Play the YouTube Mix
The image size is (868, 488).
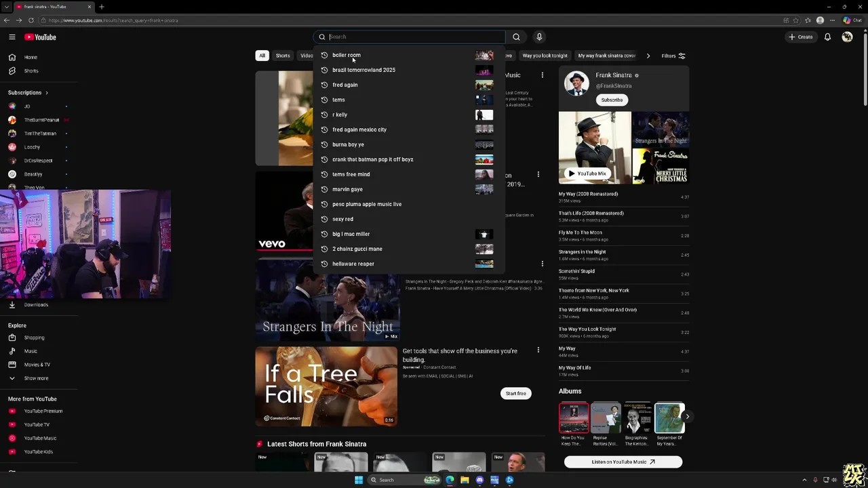click(587, 174)
